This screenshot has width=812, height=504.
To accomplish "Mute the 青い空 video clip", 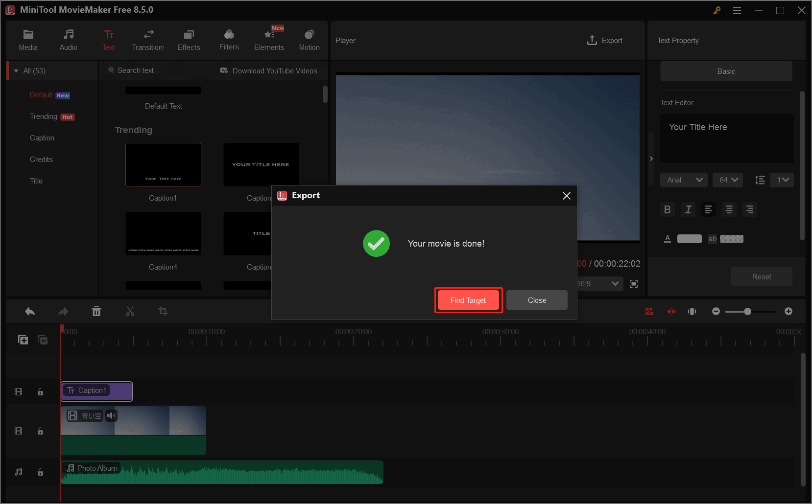I will (x=111, y=415).
